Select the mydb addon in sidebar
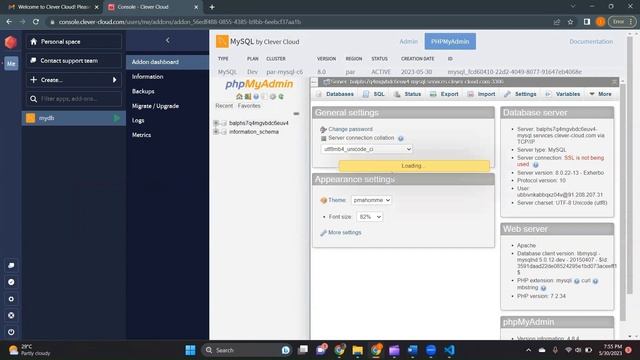This screenshot has width=640, height=360. point(74,118)
